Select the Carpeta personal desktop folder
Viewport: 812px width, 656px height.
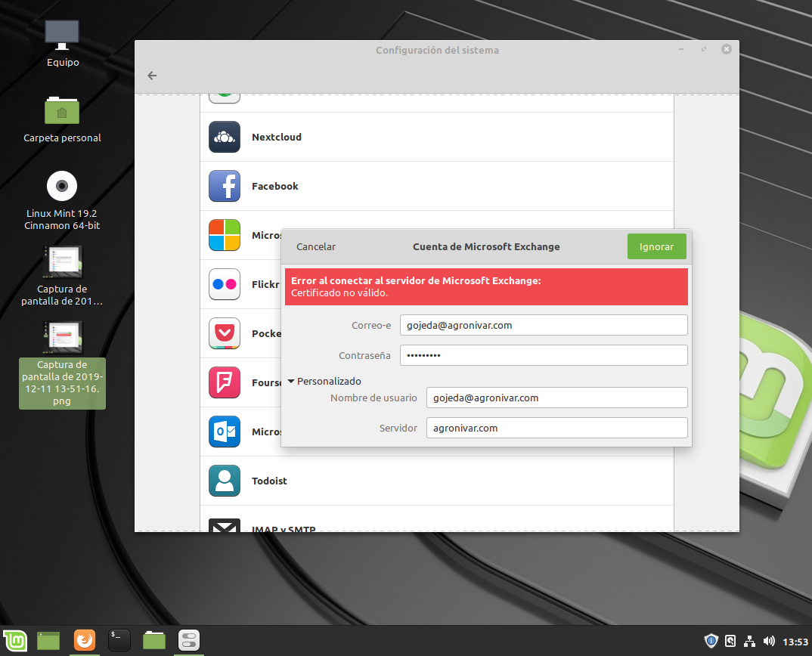pyautogui.click(x=62, y=119)
